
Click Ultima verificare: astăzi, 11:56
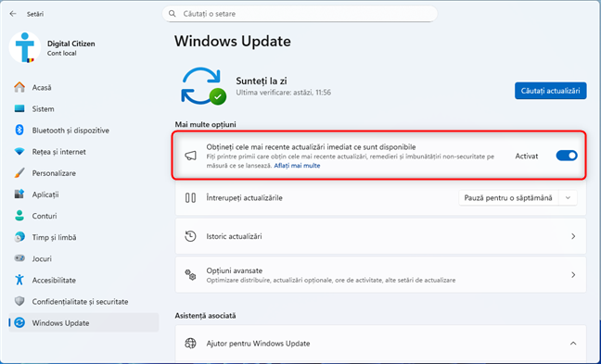click(x=283, y=93)
